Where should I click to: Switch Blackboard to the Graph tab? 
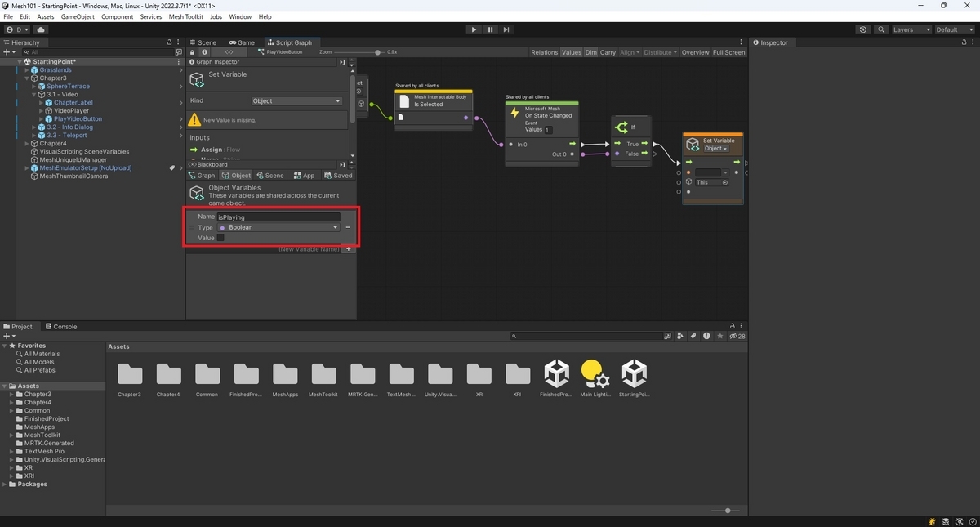[x=202, y=175]
